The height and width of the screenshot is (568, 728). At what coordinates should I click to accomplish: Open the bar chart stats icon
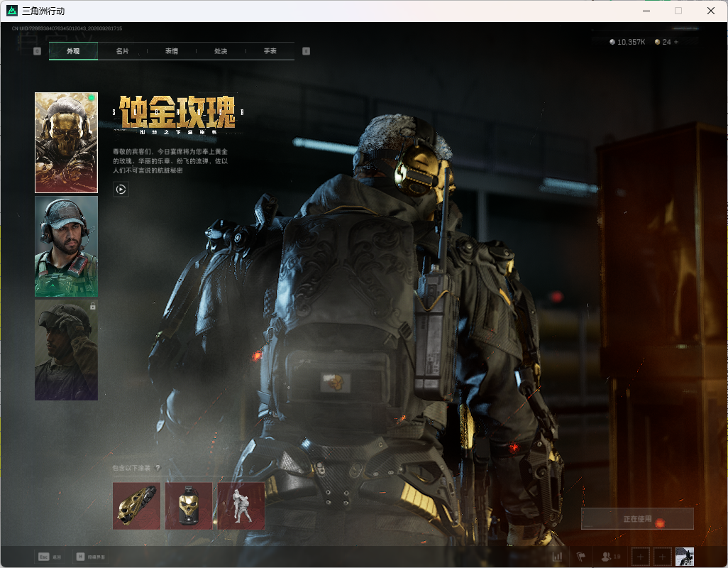[557, 557]
